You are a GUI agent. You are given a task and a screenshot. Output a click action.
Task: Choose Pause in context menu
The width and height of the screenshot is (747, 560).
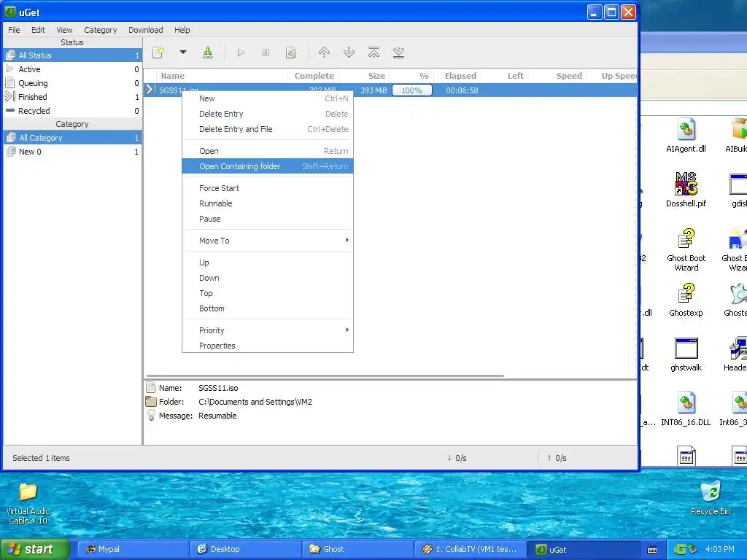(x=268, y=219)
